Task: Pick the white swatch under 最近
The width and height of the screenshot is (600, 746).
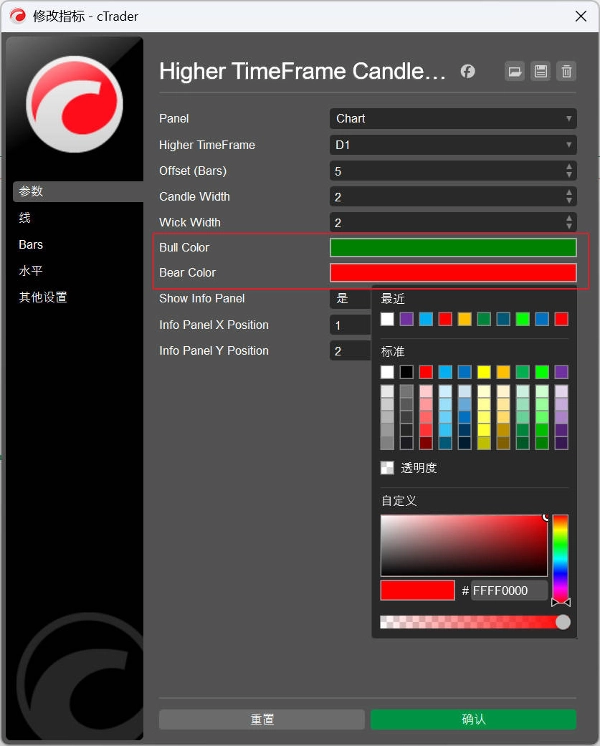Action: pyautogui.click(x=387, y=319)
